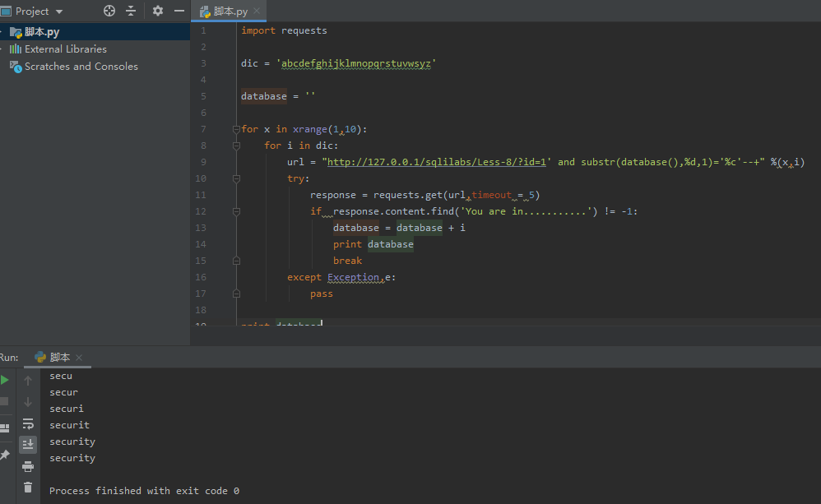821x504 pixels.
Task: Clear all console output with trash icon
Action: [28, 488]
